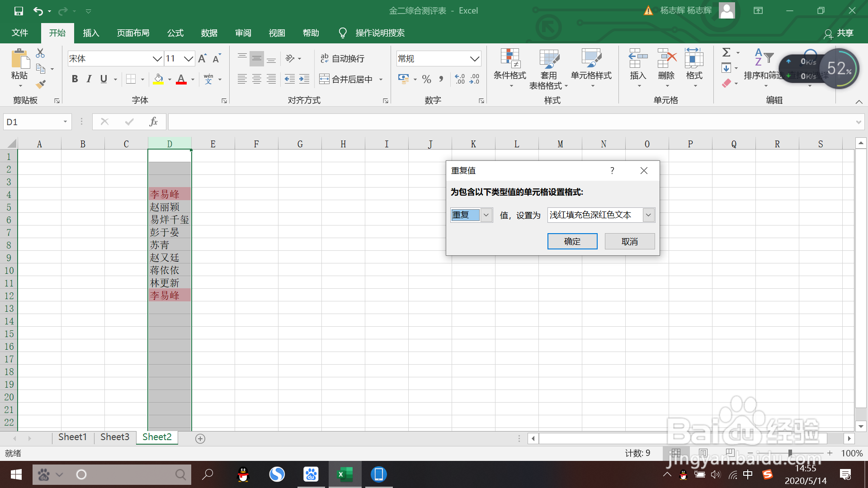
Task: Expand the format style dropdown in dialog
Action: pyautogui.click(x=648, y=215)
